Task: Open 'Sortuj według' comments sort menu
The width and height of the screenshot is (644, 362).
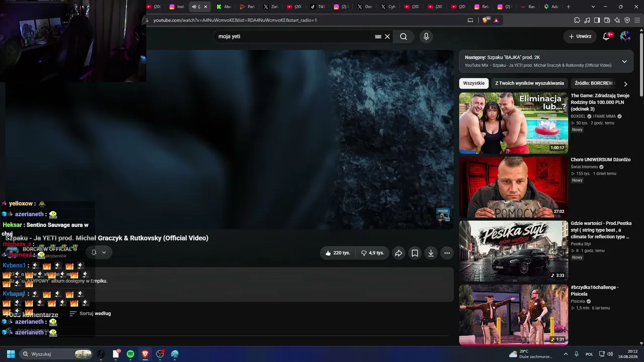Action: pyautogui.click(x=90, y=313)
